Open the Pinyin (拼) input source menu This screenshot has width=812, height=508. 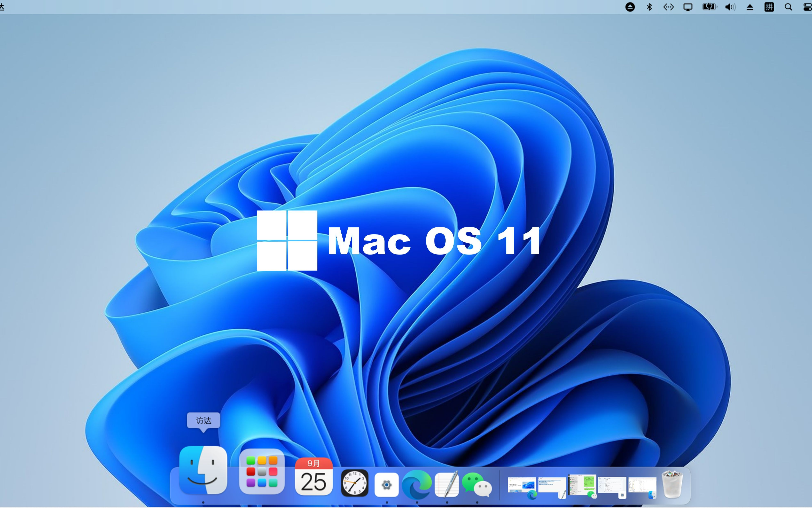(x=769, y=7)
